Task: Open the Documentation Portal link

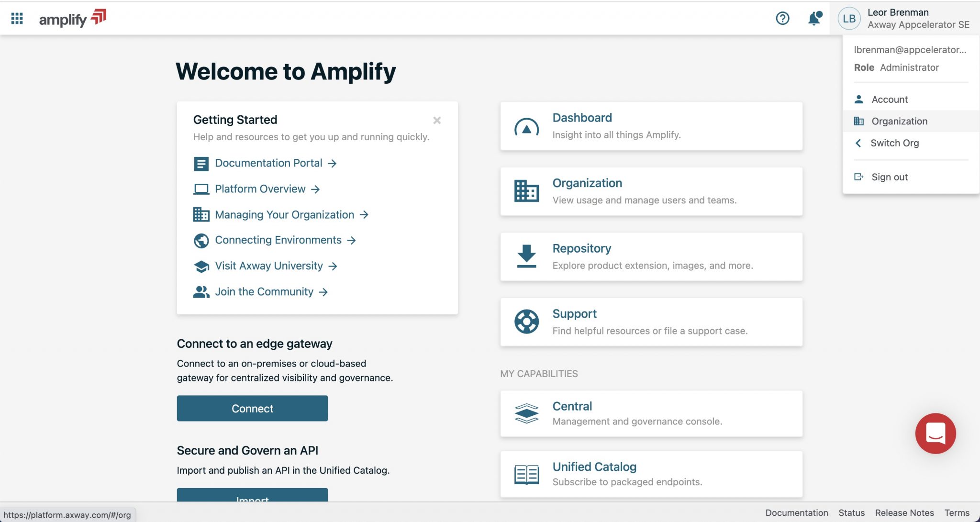Action: [268, 163]
